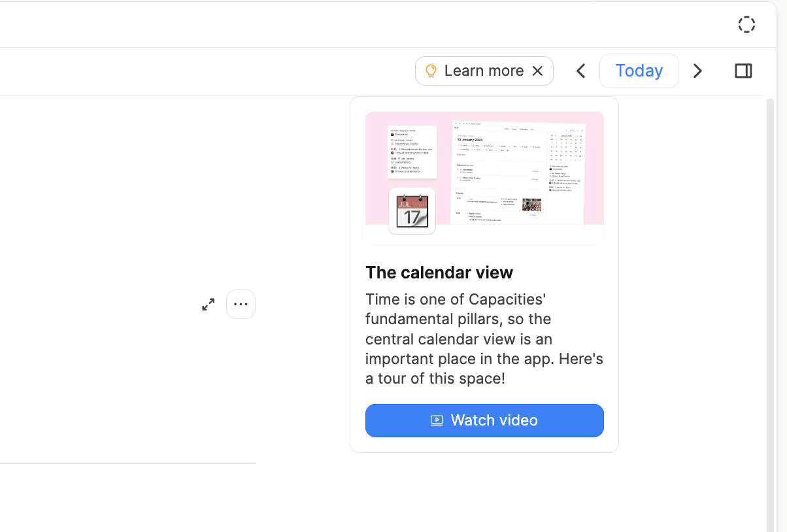This screenshot has width=787, height=532.
Task: Click the video icon in Watch video
Action: pyautogui.click(x=437, y=420)
